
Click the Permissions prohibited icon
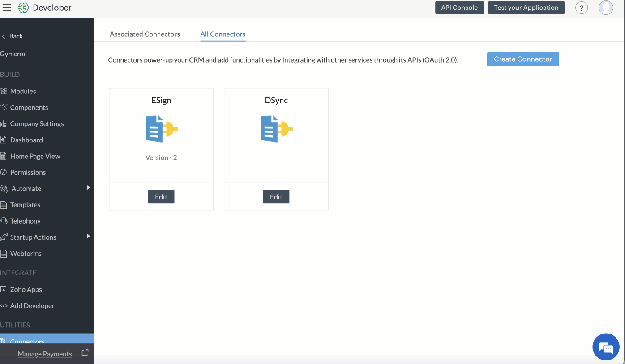4,172
